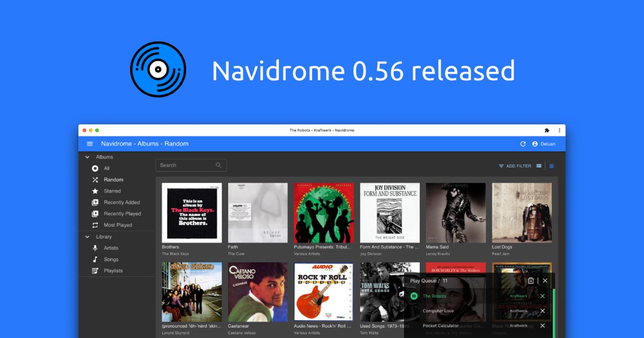
Task: Click the ADD FILTER button
Action: (515, 166)
